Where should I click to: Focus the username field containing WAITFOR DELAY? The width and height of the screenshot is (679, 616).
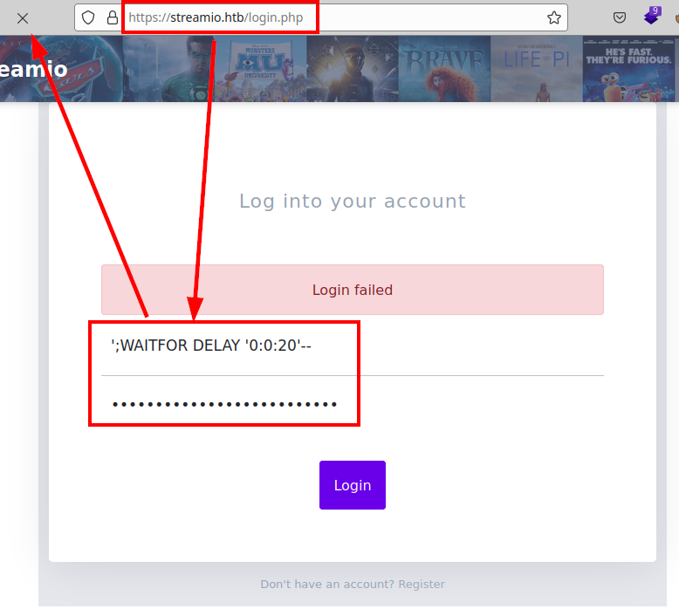[x=353, y=346]
